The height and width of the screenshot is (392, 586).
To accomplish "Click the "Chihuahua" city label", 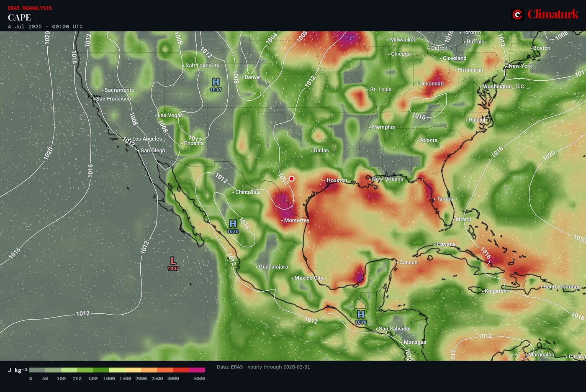I will (x=248, y=192).
